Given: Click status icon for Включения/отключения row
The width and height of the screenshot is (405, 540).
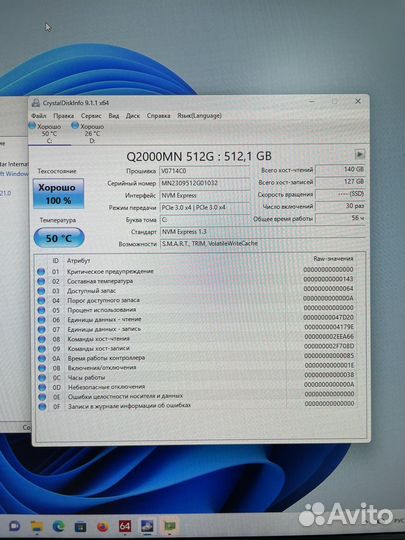Looking at the screenshot, I should [42, 368].
